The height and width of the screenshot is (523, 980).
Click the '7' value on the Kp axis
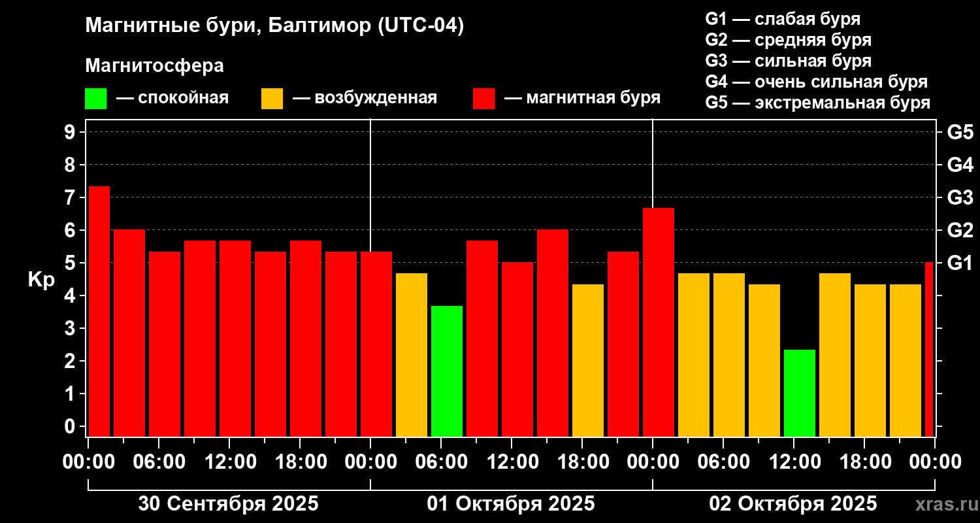click(x=71, y=197)
